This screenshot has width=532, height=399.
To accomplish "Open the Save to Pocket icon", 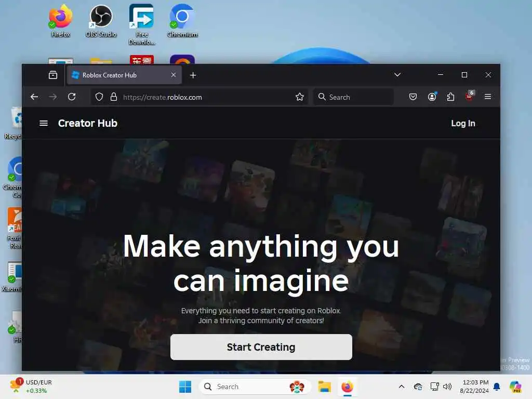I will 413,97.
